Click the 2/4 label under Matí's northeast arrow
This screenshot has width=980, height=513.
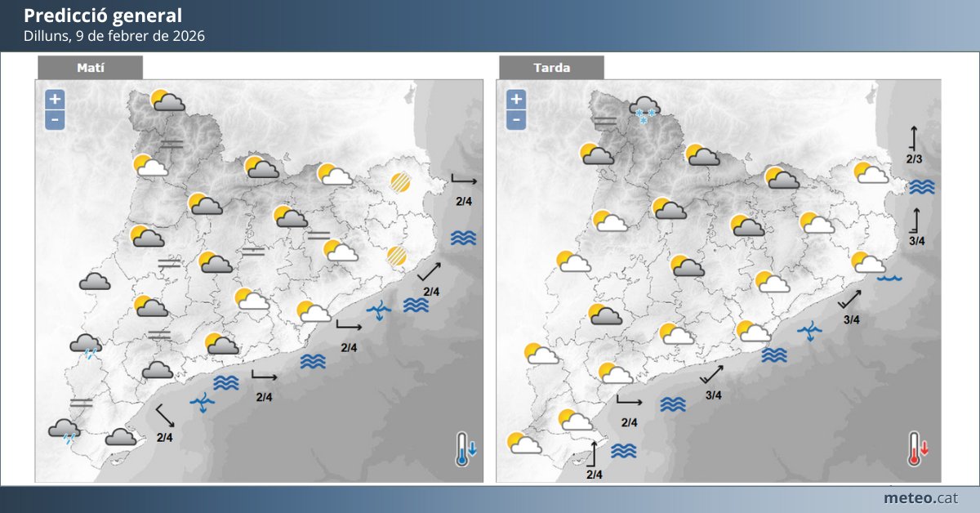431,292
